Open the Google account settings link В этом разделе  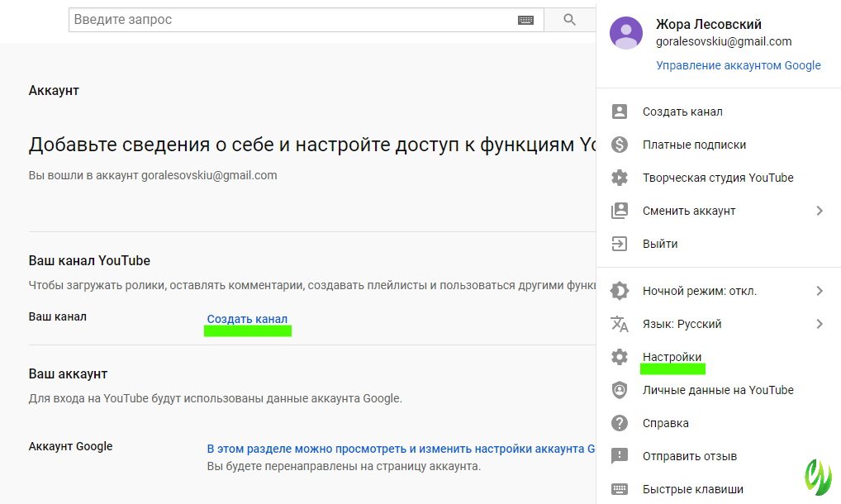tap(401, 449)
